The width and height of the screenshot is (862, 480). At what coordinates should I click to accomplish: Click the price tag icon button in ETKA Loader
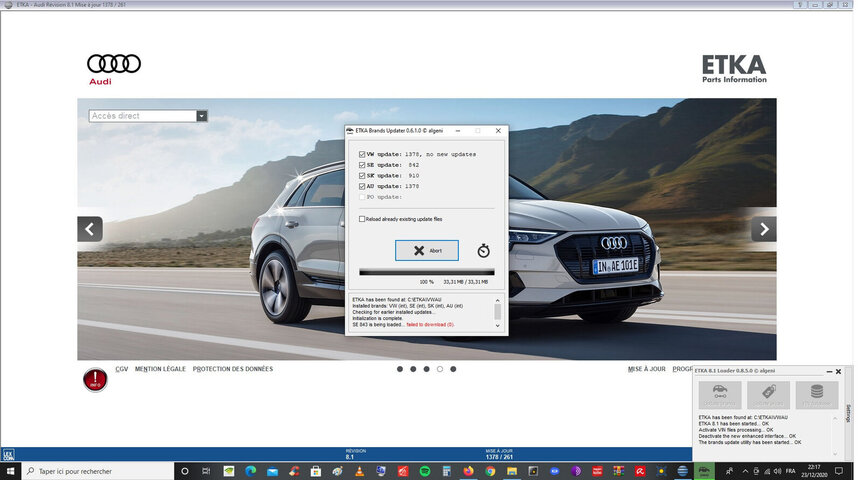(769, 395)
